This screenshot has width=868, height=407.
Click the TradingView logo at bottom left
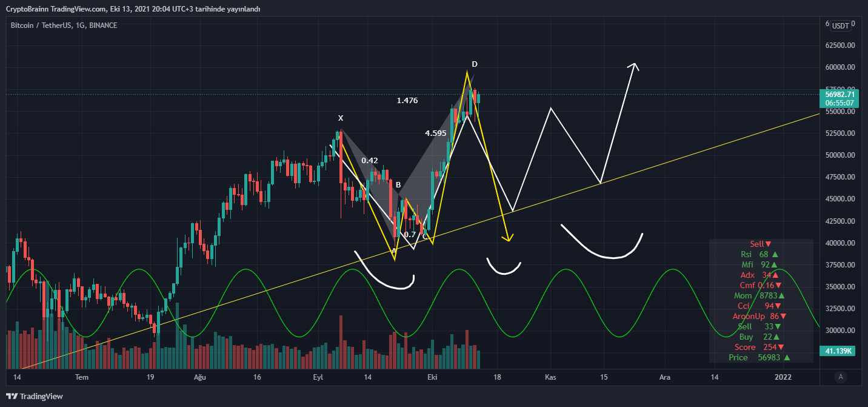[35, 396]
